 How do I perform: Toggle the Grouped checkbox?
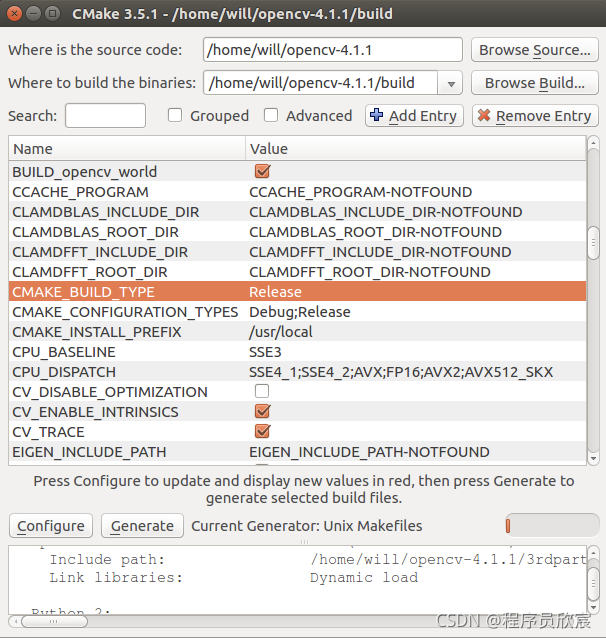click(175, 116)
